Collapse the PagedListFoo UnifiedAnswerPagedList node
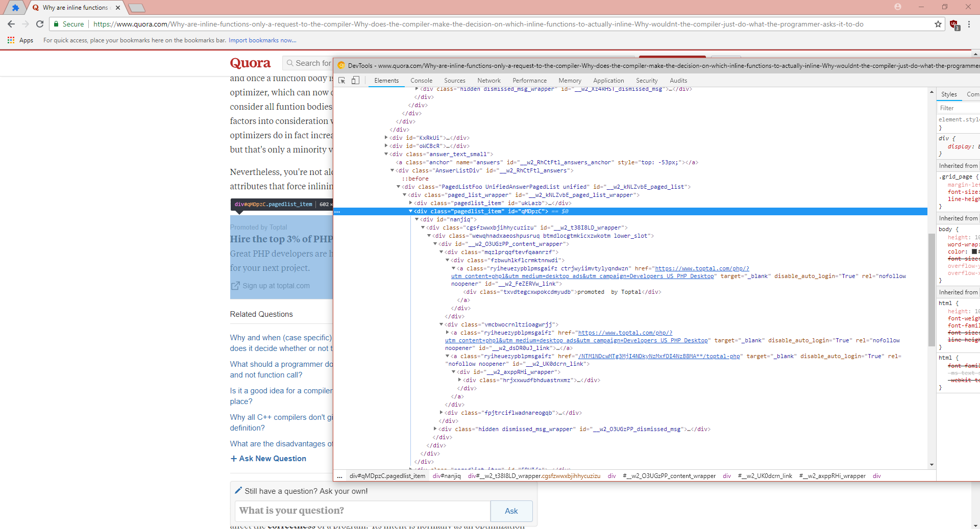Screen dimensions: 980x529 [x=398, y=187]
